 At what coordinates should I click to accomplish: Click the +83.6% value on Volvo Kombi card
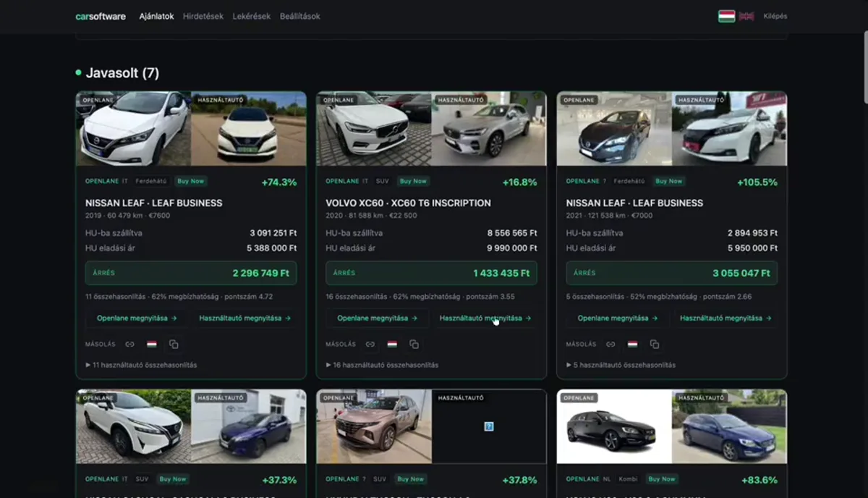coord(759,480)
